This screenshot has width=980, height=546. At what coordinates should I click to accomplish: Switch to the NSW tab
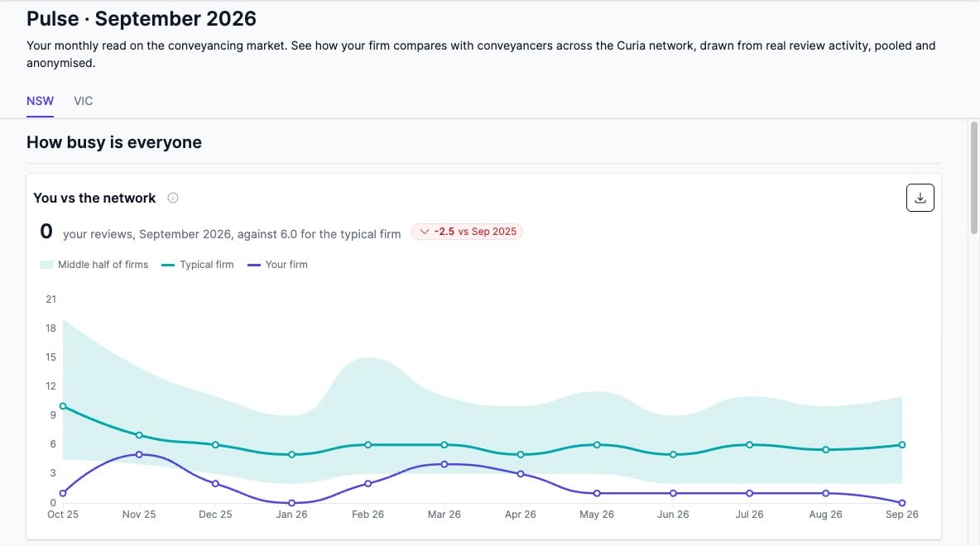tap(40, 101)
